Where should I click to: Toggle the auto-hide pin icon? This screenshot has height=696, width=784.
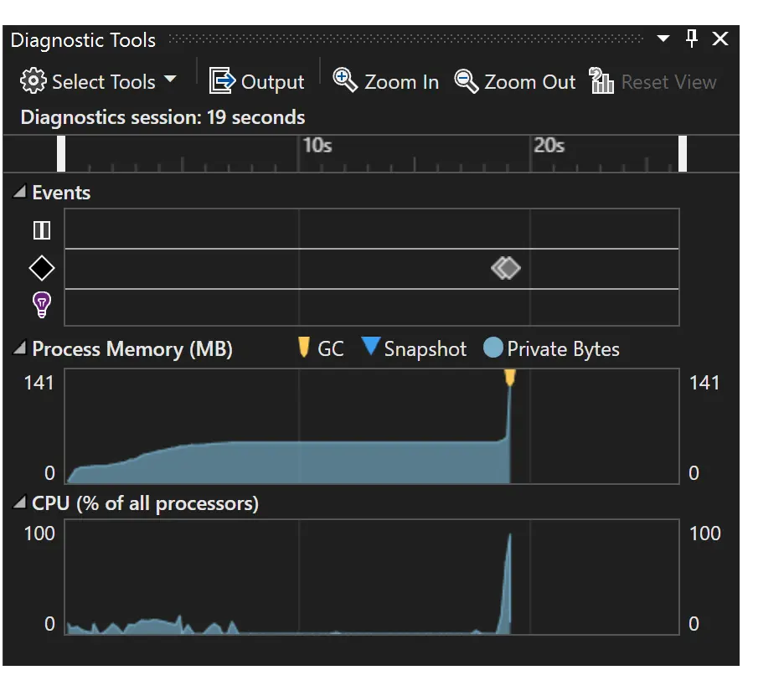(x=692, y=39)
